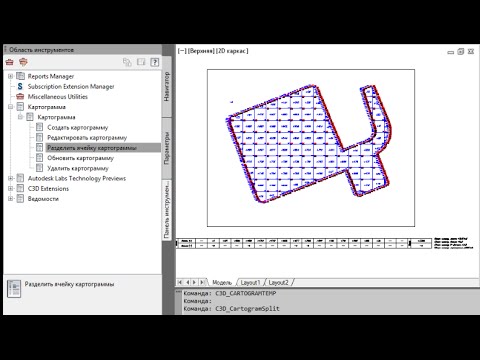Image resolution: width=480 pixels, height=360 pixels.
Task: Click description pane text Разделить ячейку картограммы
Action: tap(69, 284)
